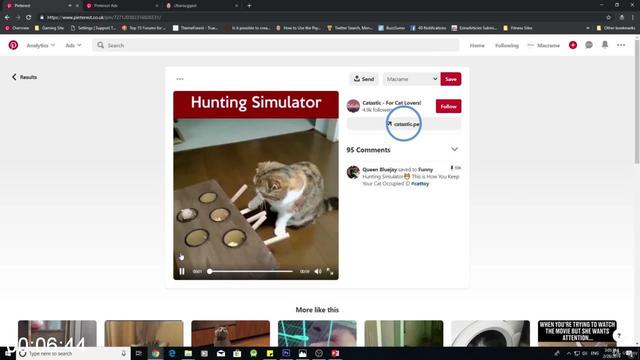
Task: Click the Windows search box in taskbar
Action: pyautogui.click(x=73, y=353)
